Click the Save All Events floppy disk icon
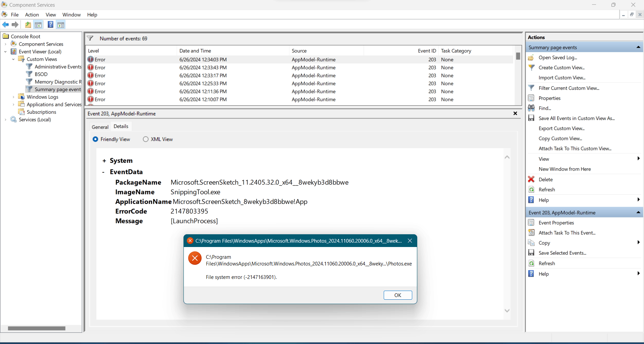Image resolution: width=644 pixels, height=344 pixels. (x=531, y=118)
